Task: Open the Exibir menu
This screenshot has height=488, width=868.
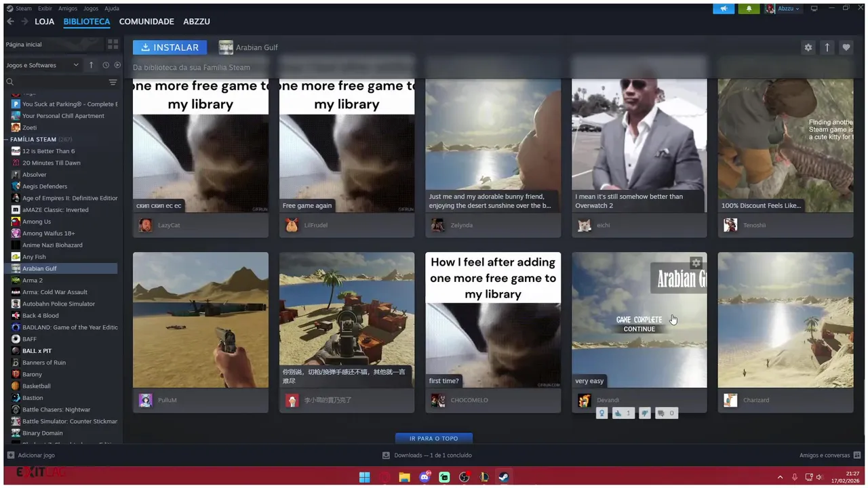Action: pyautogui.click(x=45, y=9)
